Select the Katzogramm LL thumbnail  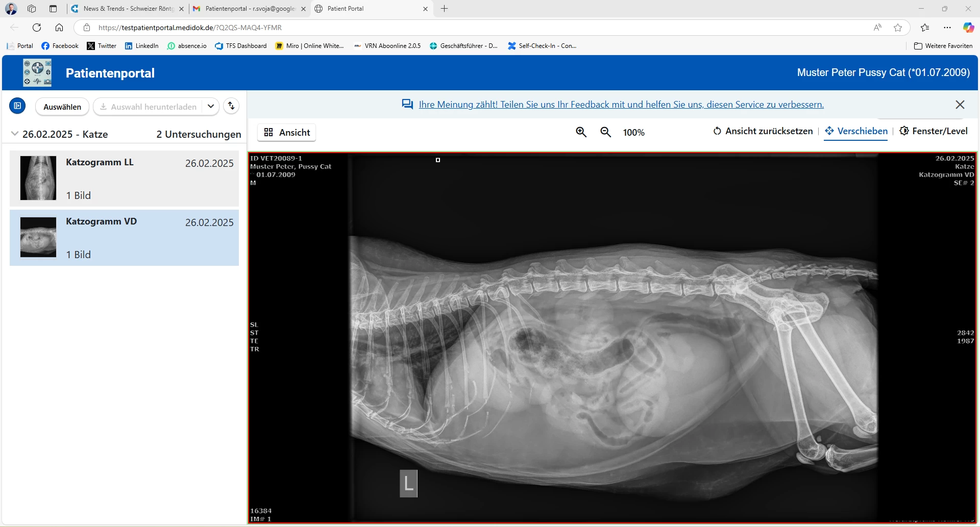[38, 178]
